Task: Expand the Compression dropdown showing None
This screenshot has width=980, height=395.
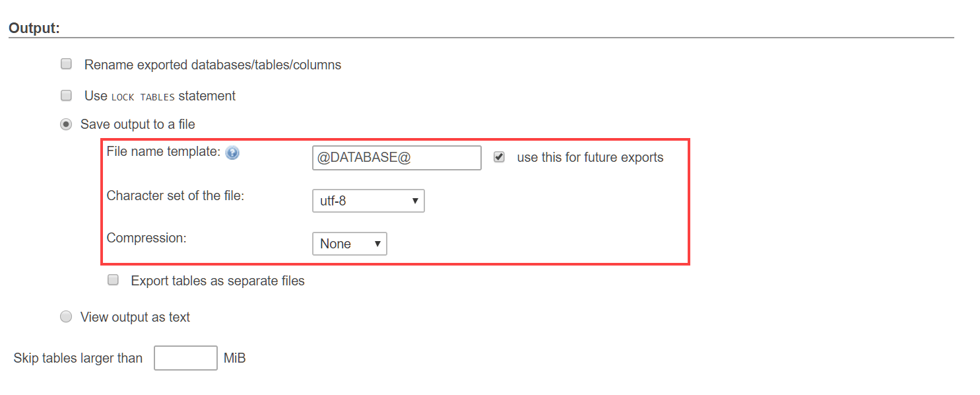Action: click(x=349, y=244)
